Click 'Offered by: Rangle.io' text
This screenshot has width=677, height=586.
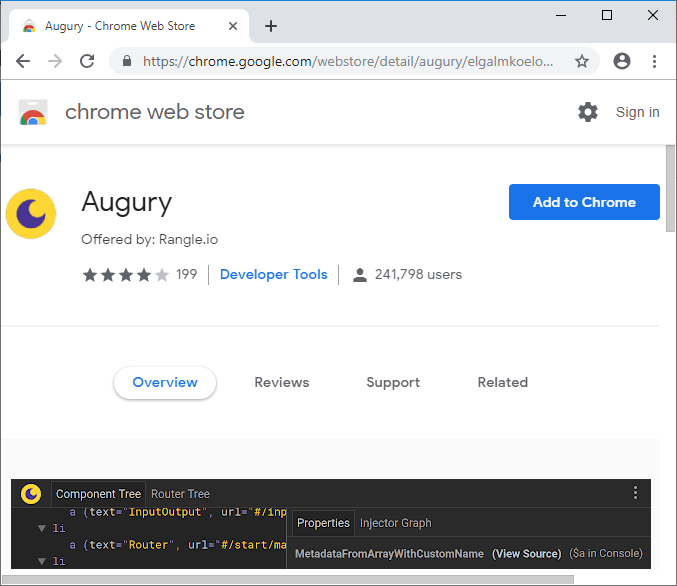[x=149, y=239]
